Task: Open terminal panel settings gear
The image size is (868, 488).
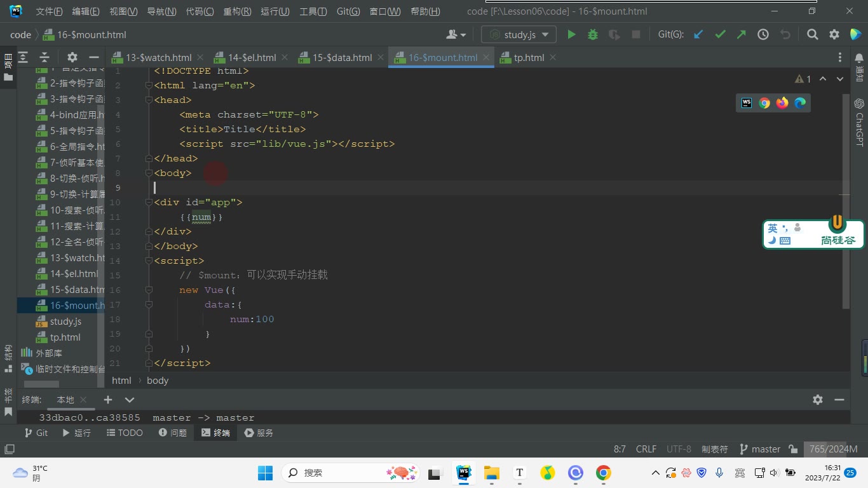Action: click(818, 400)
